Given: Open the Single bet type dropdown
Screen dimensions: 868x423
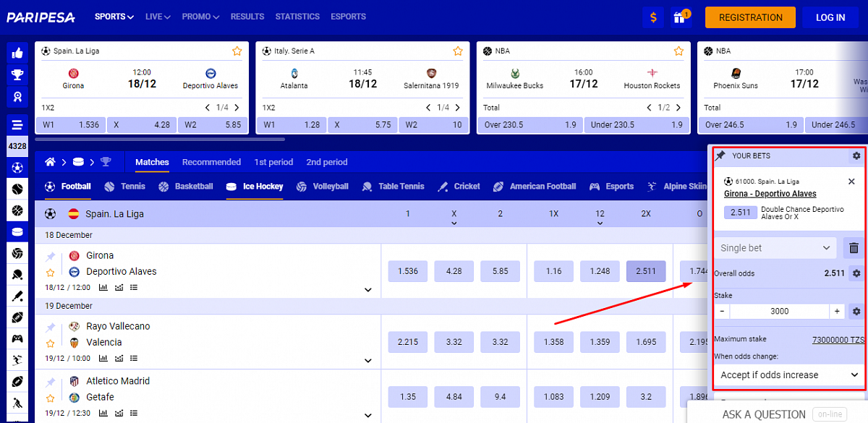Looking at the screenshot, I should coord(775,248).
